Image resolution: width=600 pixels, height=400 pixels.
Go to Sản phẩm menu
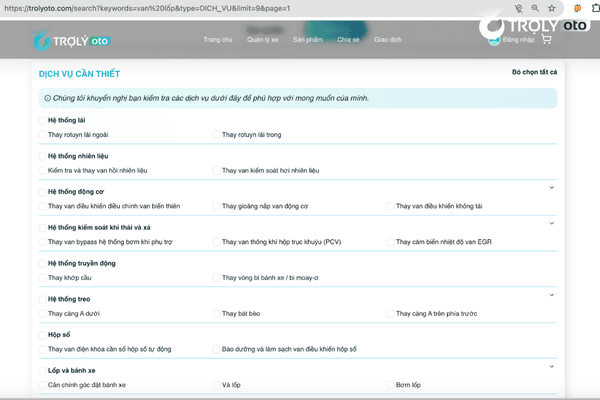click(308, 39)
